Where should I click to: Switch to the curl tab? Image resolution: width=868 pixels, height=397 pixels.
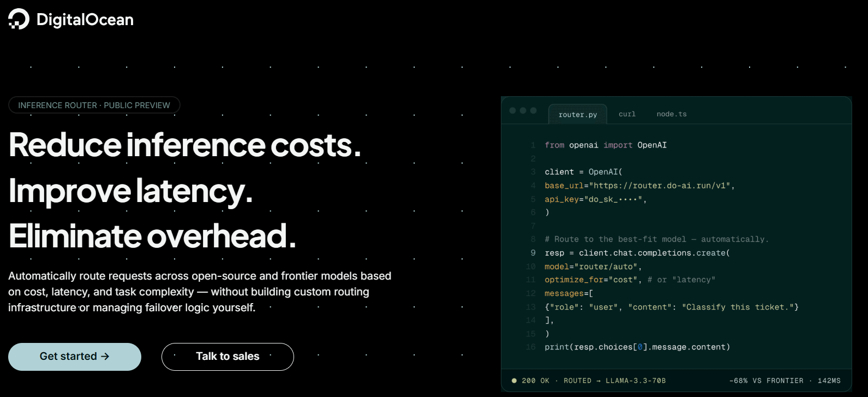[x=627, y=114]
